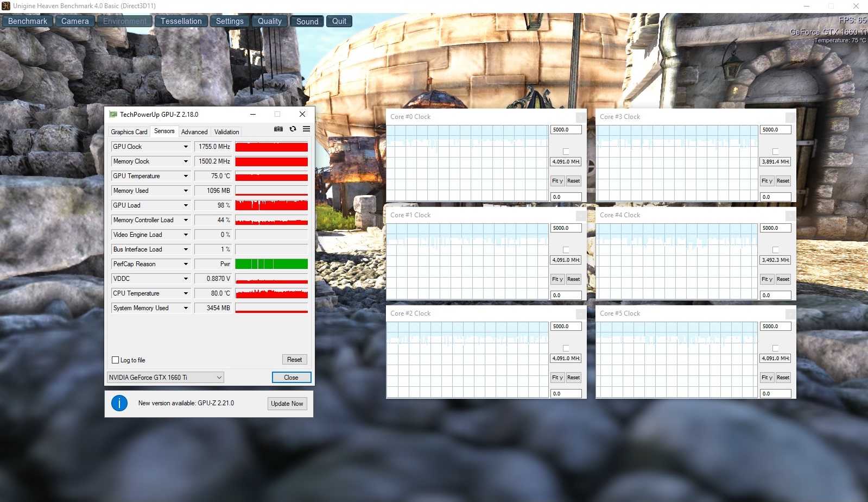Click the 5000.0 max field in Core #0 panel

coord(566,130)
